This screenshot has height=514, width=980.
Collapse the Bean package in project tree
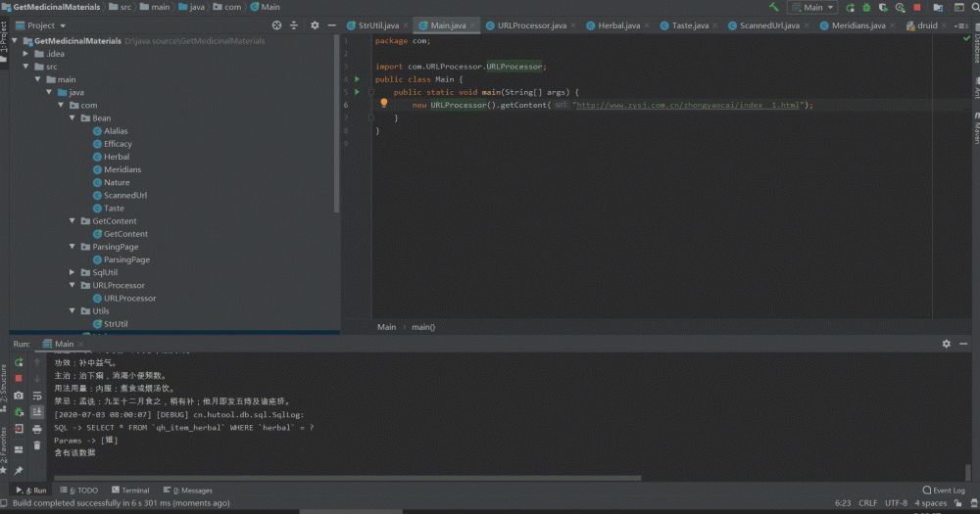(x=73, y=117)
